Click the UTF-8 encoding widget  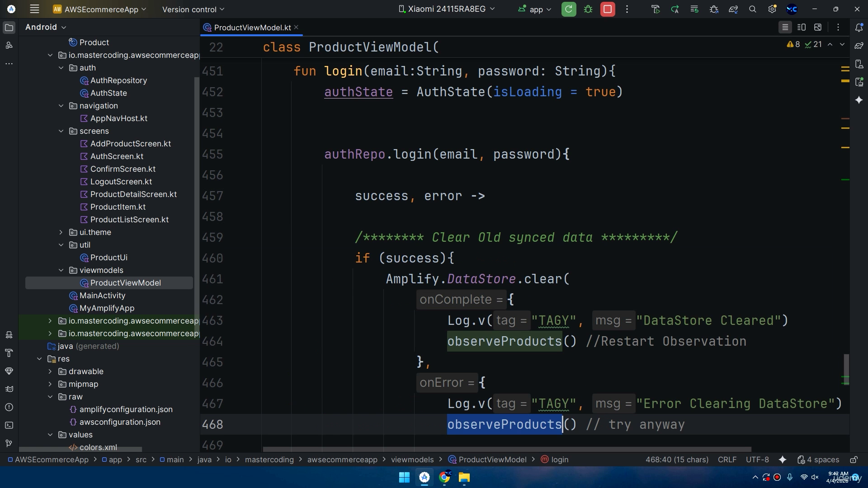[757, 460]
